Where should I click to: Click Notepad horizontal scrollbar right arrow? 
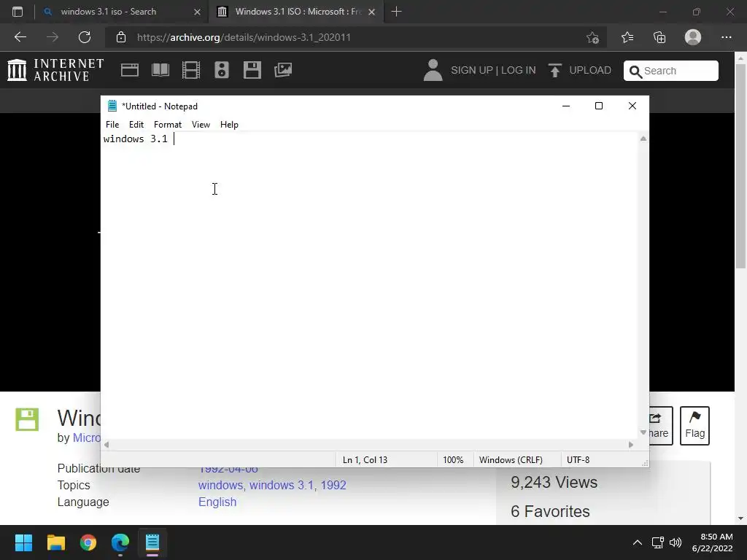[631, 445]
